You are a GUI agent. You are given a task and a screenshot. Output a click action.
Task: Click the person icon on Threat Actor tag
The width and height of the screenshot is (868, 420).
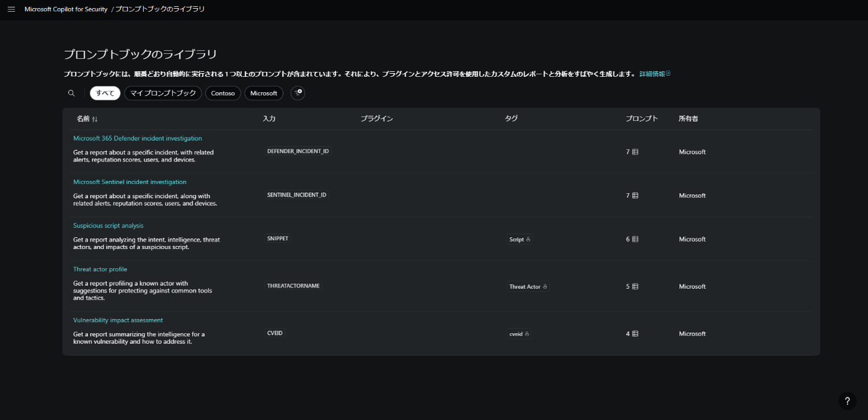[545, 286]
